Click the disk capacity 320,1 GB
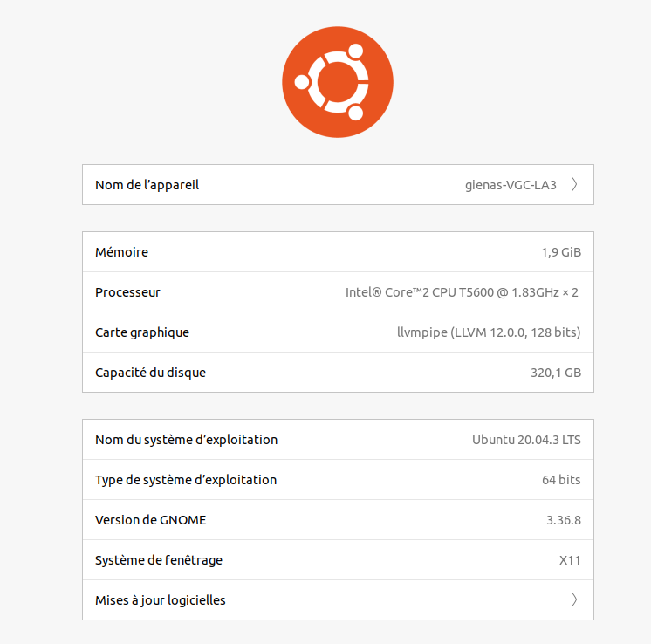Screen dimensions: 651x644 point(556,373)
